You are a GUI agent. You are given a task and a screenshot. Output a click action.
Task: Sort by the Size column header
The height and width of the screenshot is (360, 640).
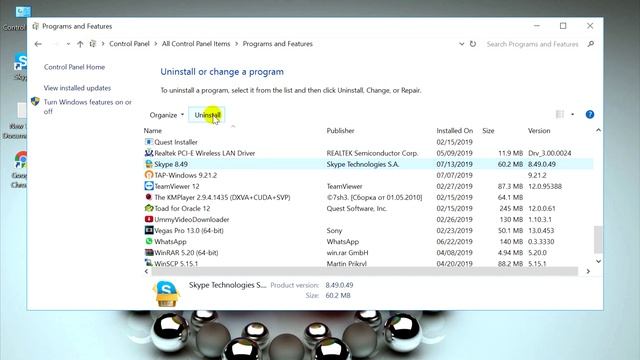(488, 131)
